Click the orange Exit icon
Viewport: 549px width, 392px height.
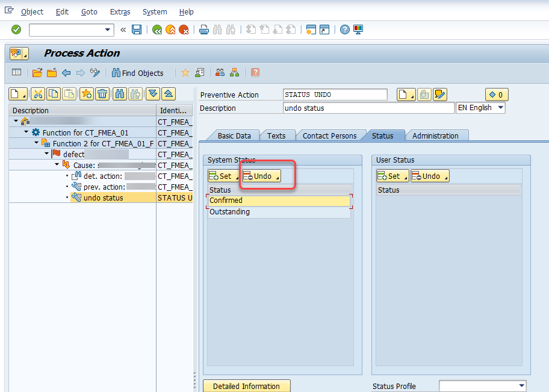[170, 30]
